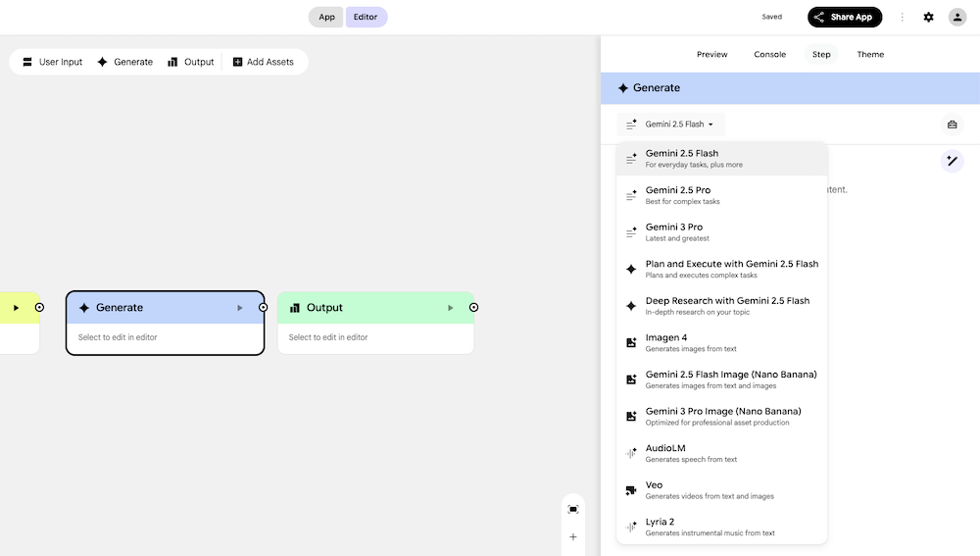Click the Saved status text
The image size is (980, 556).
[772, 17]
